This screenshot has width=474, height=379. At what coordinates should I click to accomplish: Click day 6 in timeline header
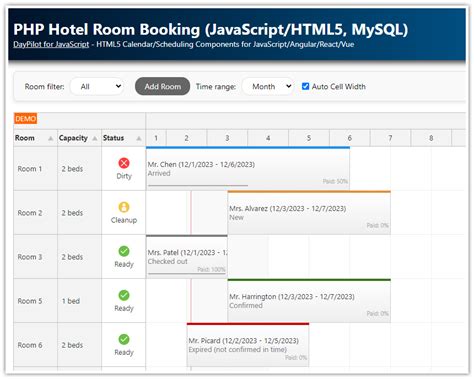point(350,138)
